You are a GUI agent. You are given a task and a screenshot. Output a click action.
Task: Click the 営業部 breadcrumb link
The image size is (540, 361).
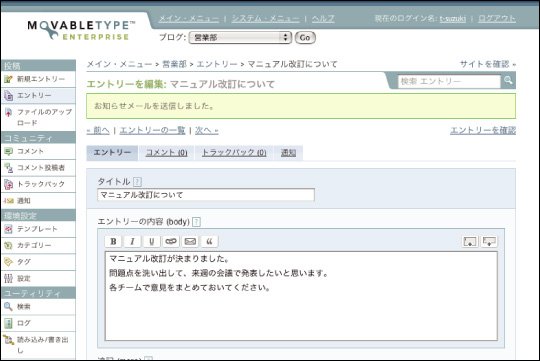pyautogui.click(x=174, y=64)
